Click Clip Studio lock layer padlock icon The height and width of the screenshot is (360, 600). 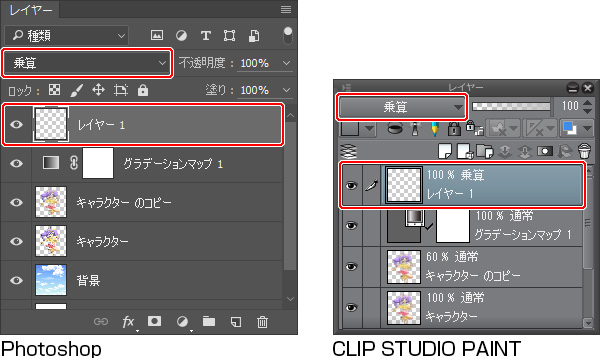click(454, 129)
